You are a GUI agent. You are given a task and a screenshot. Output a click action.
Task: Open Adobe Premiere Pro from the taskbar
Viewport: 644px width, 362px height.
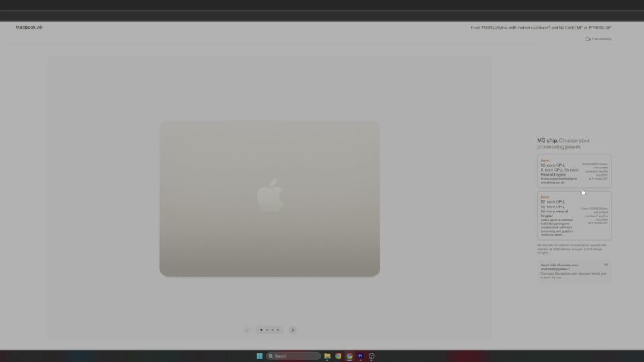[360, 356]
